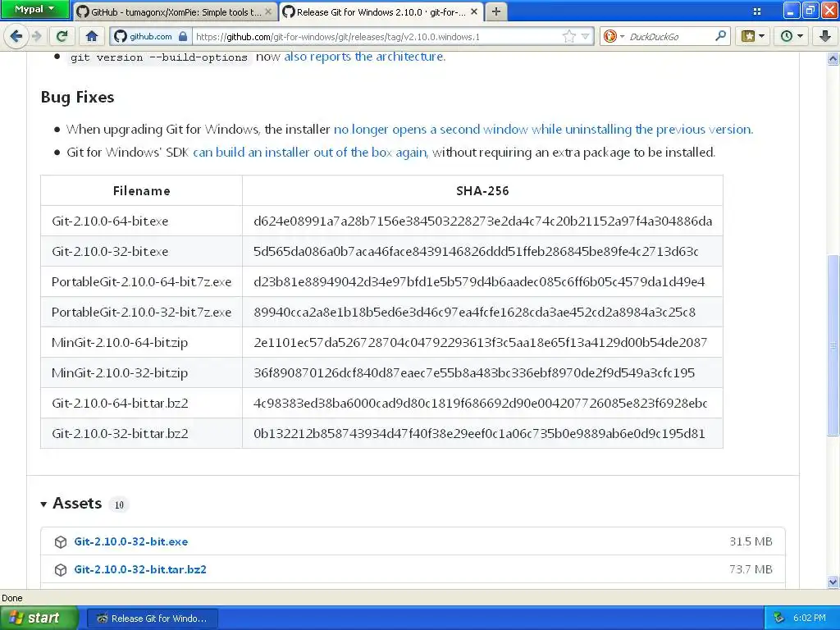The width and height of the screenshot is (840, 630).
Task: Click the hash starting with d624e08991a7
Action: [x=482, y=221]
